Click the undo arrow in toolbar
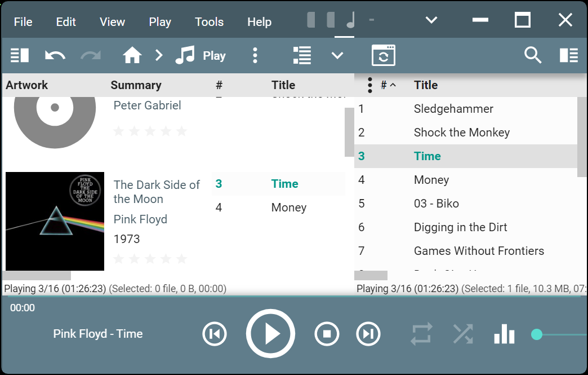Image resolution: width=588 pixels, height=375 pixels. pyautogui.click(x=55, y=55)
